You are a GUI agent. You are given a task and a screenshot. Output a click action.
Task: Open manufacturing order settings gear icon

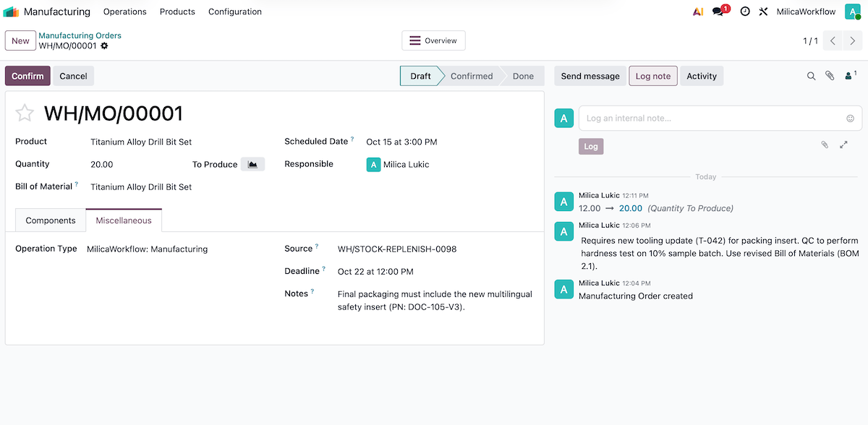point(103,45)
